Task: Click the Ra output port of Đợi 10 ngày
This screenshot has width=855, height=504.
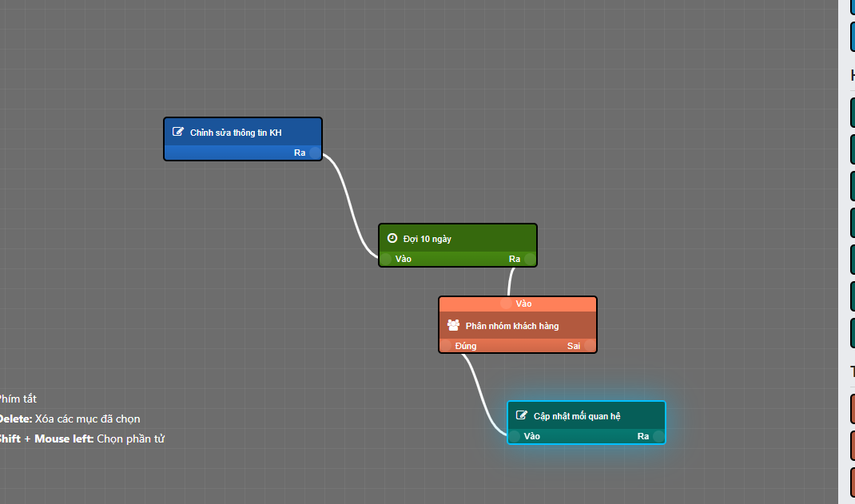Action: (529, 259)
